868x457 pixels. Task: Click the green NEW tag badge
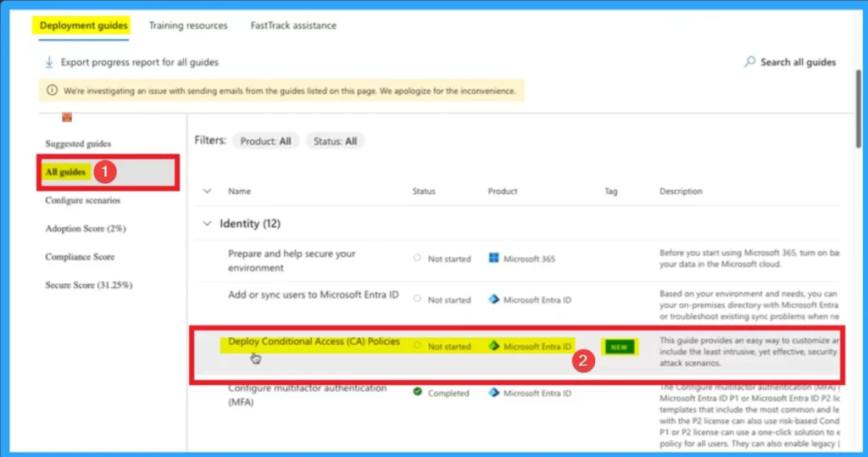(x=619, y=347)
